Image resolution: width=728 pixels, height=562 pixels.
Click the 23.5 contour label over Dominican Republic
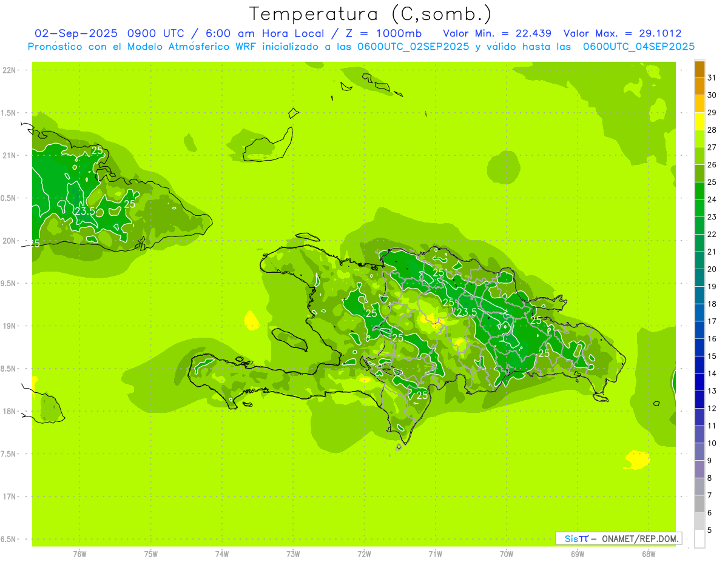(x=467, y=312)
